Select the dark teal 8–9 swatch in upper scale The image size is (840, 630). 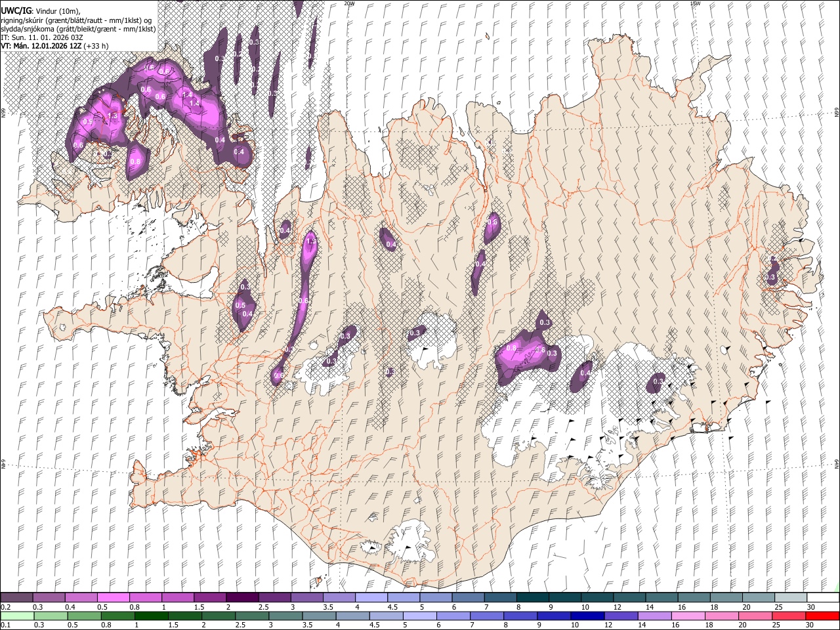coord(532,598)
